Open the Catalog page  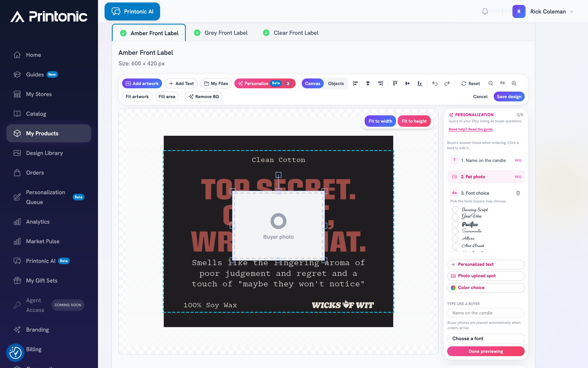49,114
